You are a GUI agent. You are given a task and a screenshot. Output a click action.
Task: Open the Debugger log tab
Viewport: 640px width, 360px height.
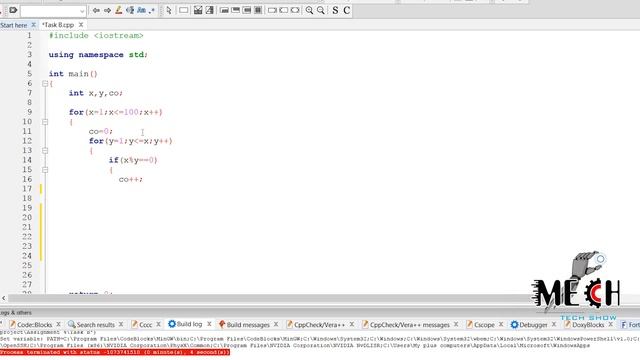click(x=529, y=324)
